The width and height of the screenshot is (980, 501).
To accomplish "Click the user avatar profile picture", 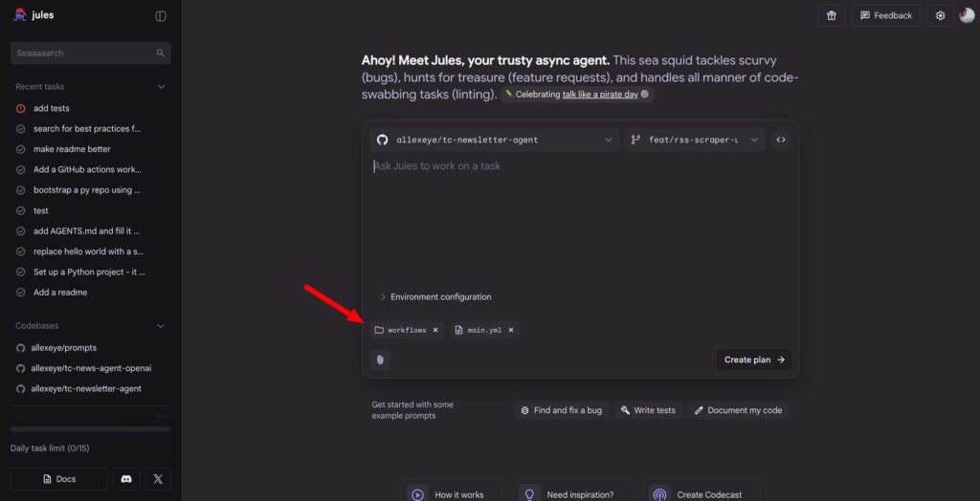I will click(967, 15).
